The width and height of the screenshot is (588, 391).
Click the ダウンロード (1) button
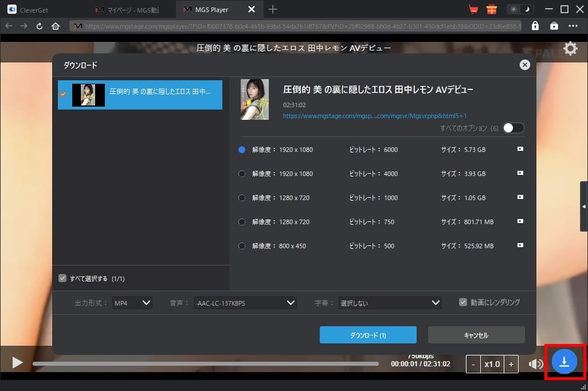[368, 335]
